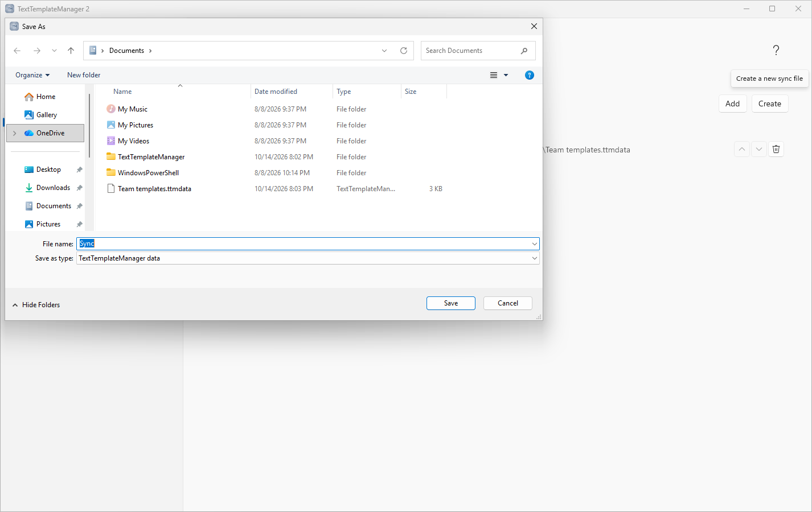Select the TextTemplateManager folder icon
Image resolution: width=812 pixels, height=512 pixels.
point(111,157)
